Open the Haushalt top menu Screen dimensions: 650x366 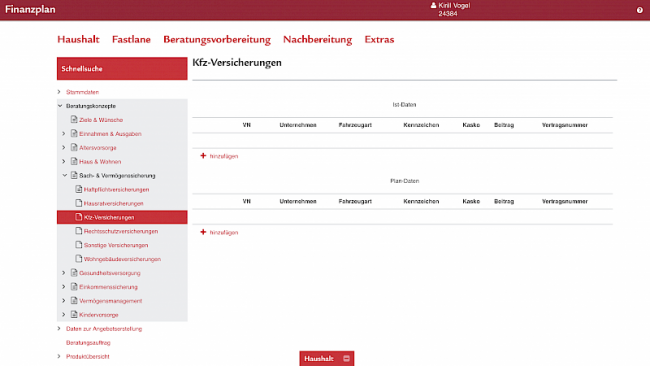pyautogui.click(x=78, y=39)
